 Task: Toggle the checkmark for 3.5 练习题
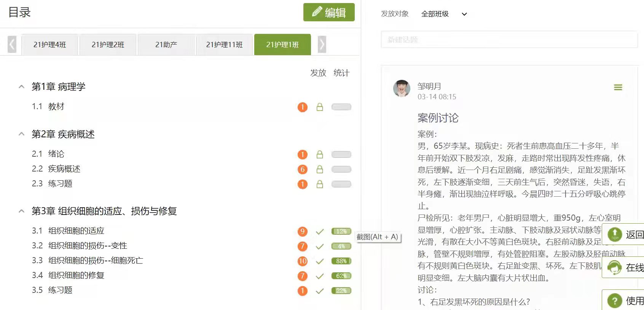pyautogui.click(x=320, y=291)
